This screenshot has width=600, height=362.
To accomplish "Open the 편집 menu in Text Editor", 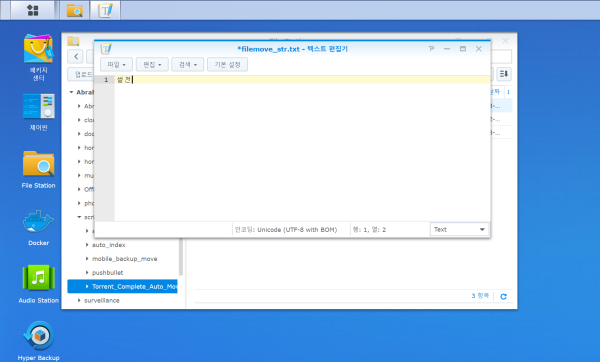I will pyautogui.click(x=152, y=64).
